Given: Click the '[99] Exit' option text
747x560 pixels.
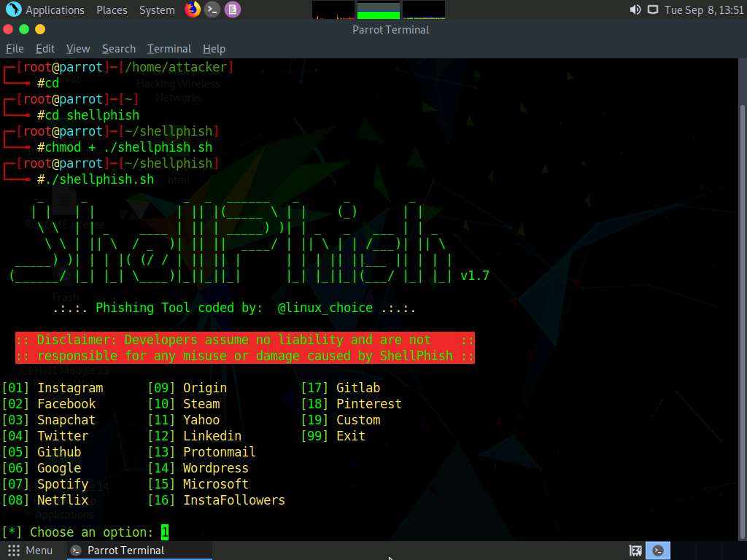Looking at the screenshot, I should 333,436.
